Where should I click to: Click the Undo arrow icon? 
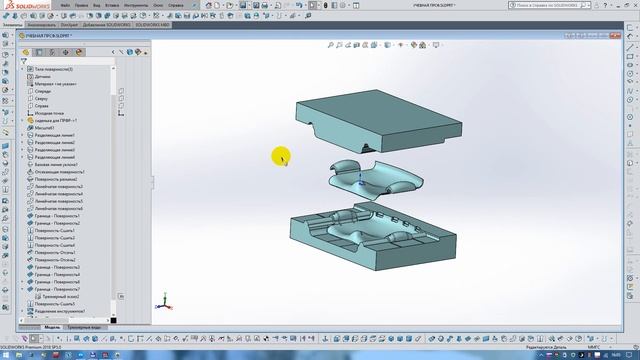[x=299, y=5]
